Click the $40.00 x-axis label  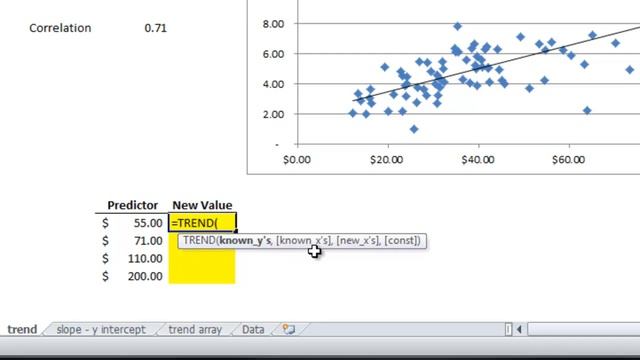478,160
